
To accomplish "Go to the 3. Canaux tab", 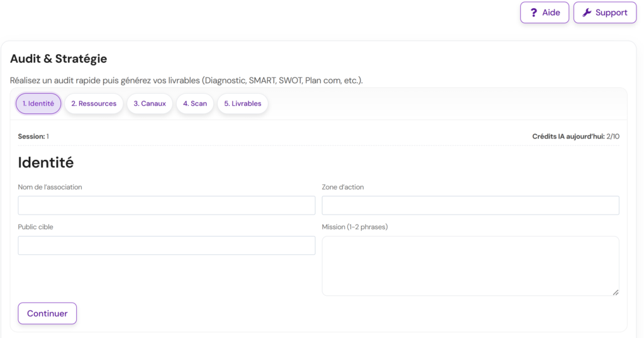I will click(150, 104).
